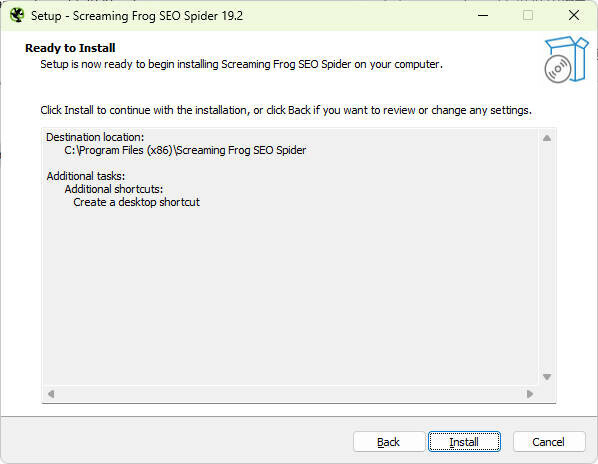This screenshot has height=464, width=598.
Task: Click the vertical scrollbar track in summary box
Action: (547, 257)
